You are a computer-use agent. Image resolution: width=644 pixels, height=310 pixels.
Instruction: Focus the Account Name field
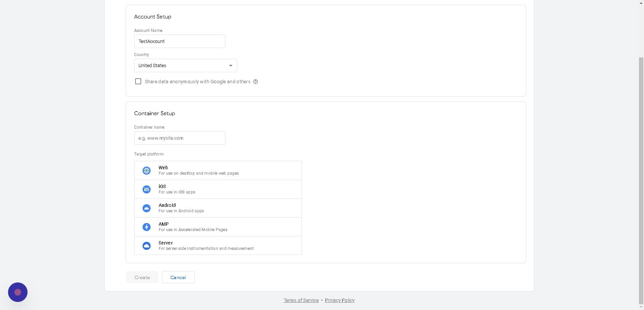click(180, 41)
